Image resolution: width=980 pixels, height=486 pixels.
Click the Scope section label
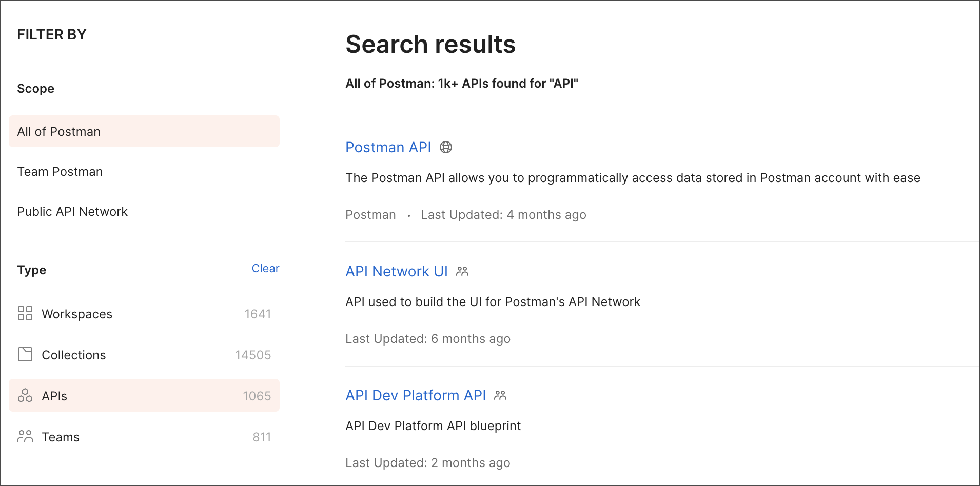point(35,88)
